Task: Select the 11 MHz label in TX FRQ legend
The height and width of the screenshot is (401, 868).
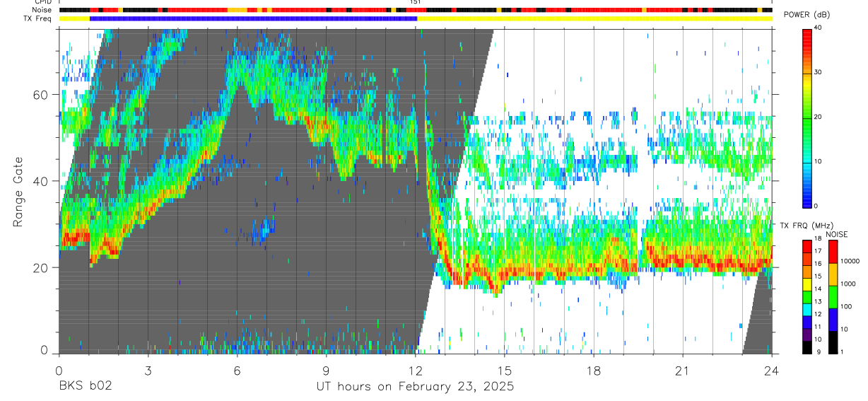Action: pyautogui.click(x=817, y=327)
